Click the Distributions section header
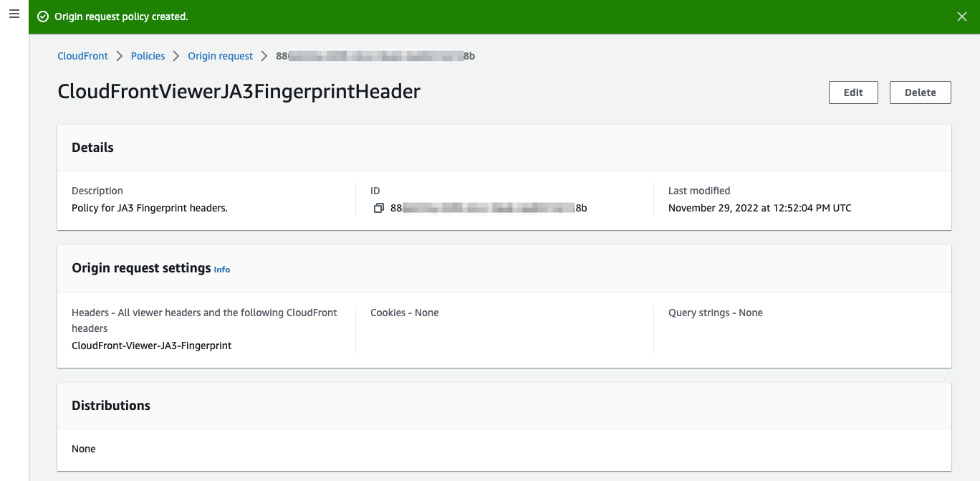This screenshot has width=980, height=481. (x=111, y=405)
